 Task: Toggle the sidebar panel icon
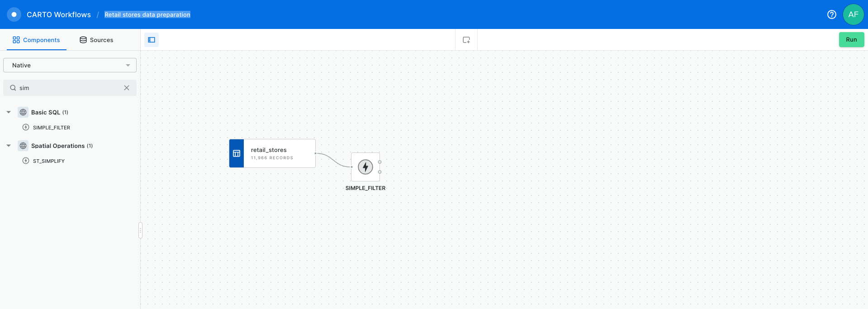click(152, 40)
